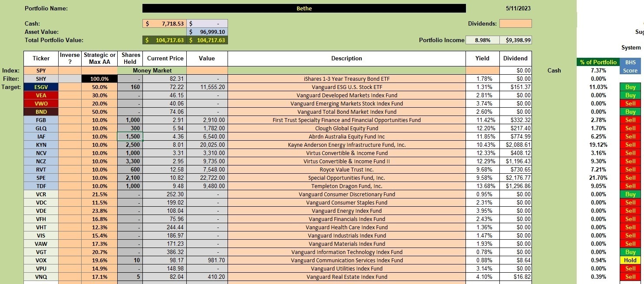Click the Buy score for VCR
644x284 pixels.
(x=631, y=194)
